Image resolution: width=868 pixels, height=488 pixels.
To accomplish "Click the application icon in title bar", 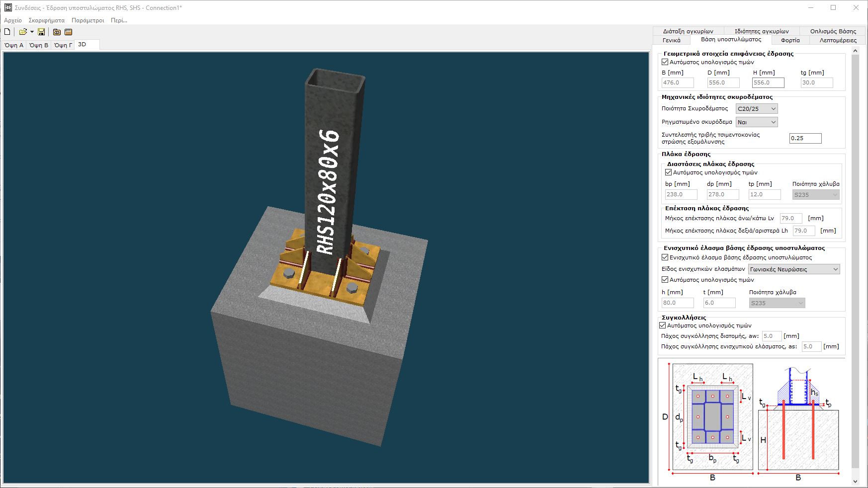I will pyautogui.click(x=7, y=7).
